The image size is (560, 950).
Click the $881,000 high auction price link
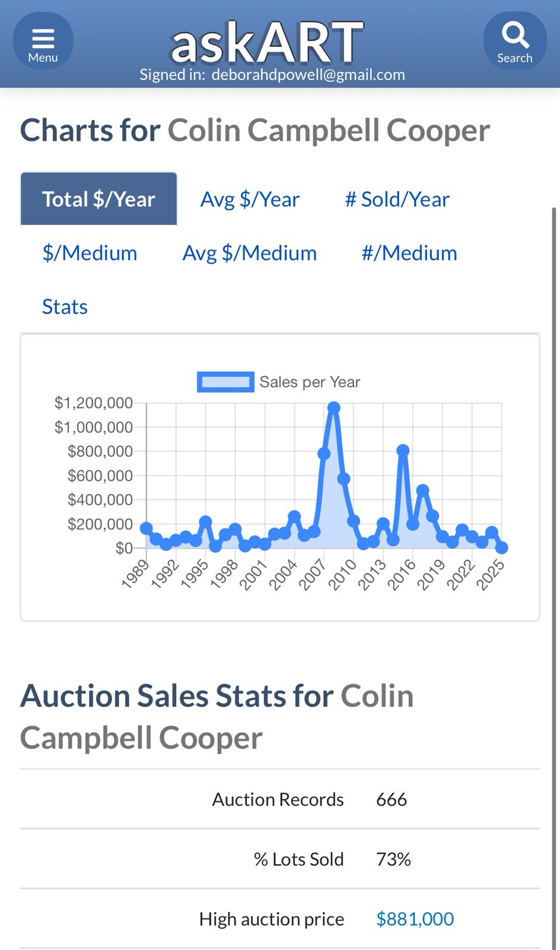click(415, 919)
